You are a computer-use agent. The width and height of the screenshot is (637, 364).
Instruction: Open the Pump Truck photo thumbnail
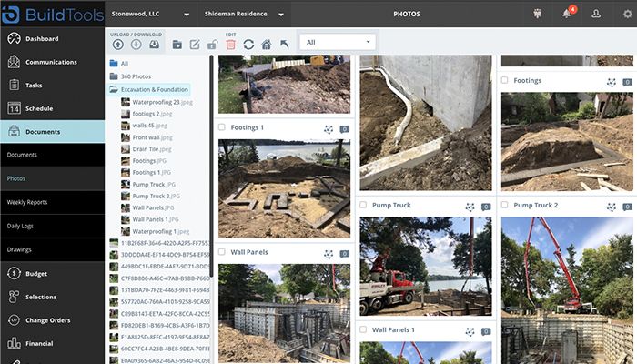[426, 266]
